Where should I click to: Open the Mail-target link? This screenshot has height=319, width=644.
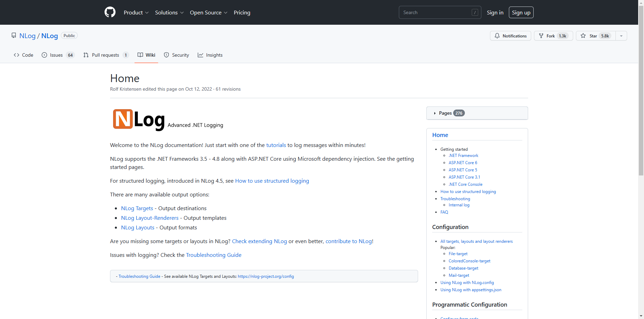click(x=459, y=275)
